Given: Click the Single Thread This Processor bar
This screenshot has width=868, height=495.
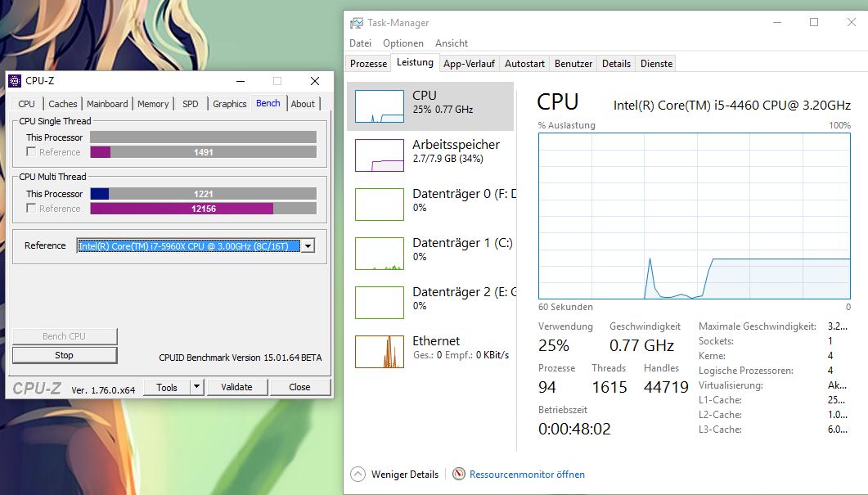Looking at the screenshot, I should tap(203, 137).
